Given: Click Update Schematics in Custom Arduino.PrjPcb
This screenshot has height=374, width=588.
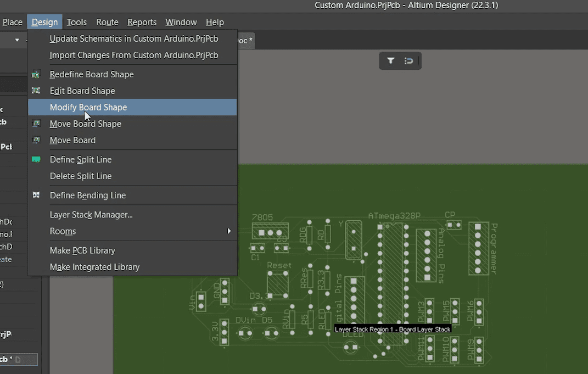Looking at the screenshot, I should tap(133, 38).
